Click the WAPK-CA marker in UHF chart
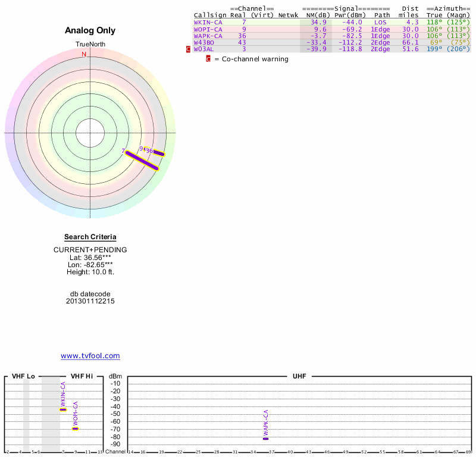This screenshot has height=457, width=476. (x=265, y=439)
